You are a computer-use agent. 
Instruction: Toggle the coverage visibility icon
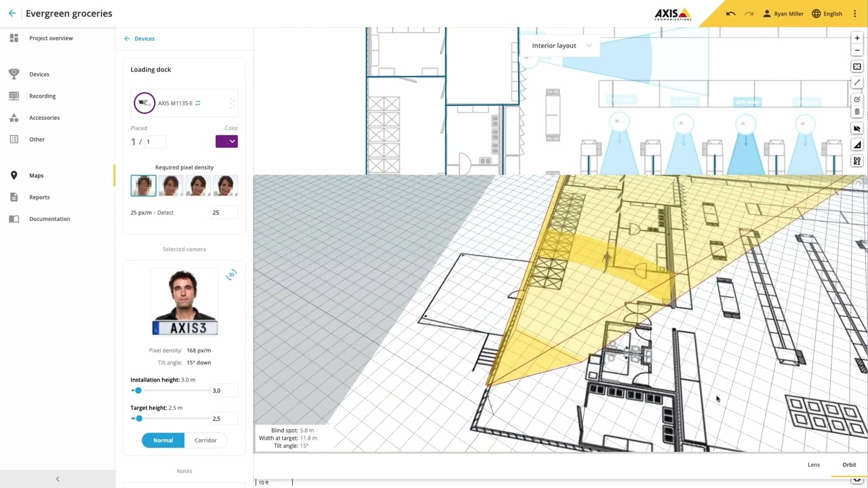click(x=857, y=128)
